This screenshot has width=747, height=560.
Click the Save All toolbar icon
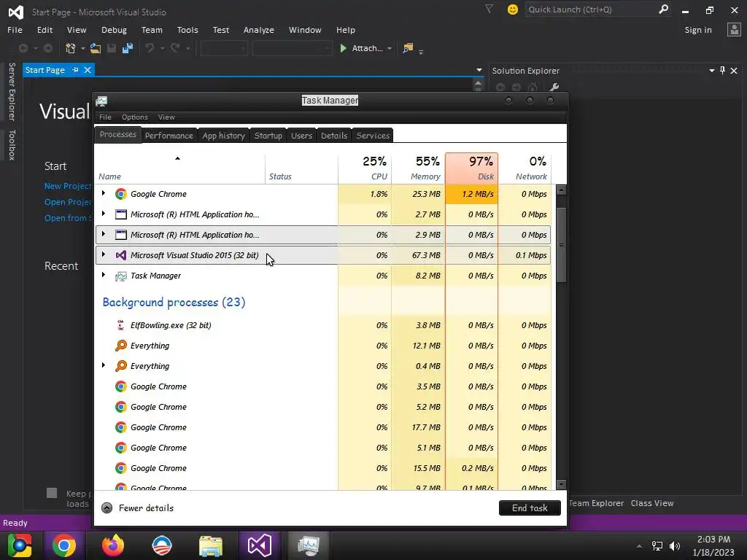[127, 48]
